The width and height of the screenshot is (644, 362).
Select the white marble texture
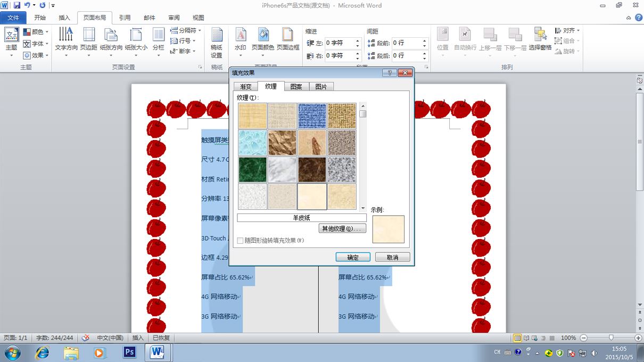click(282, 170)
